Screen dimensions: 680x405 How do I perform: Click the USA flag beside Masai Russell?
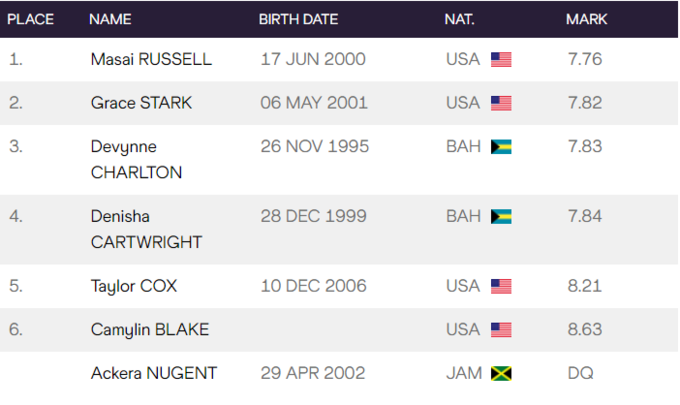(501, 60)
